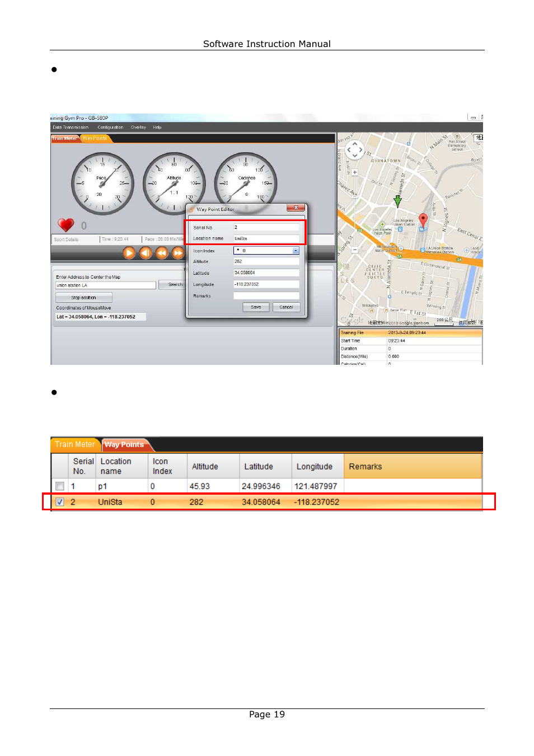This screenshot has width=534, height=756.
Task: Click the Pace gauge dial
Action: click(103, 184)
